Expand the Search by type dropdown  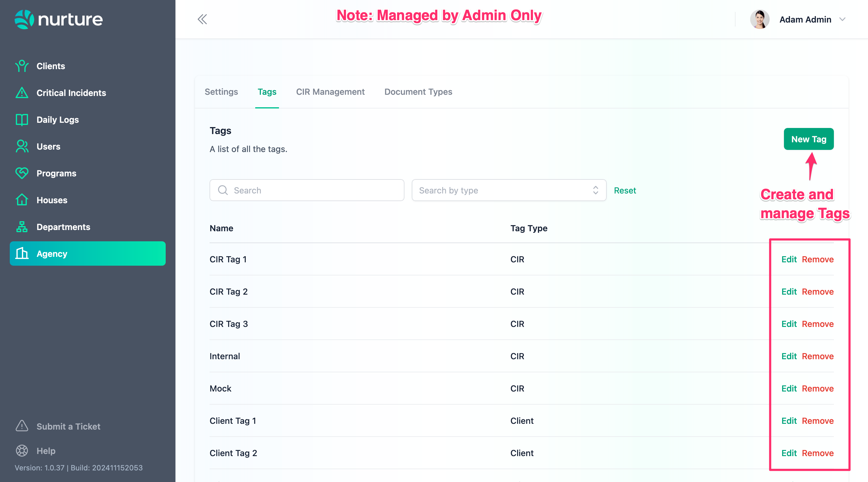(x=509, y=190)
